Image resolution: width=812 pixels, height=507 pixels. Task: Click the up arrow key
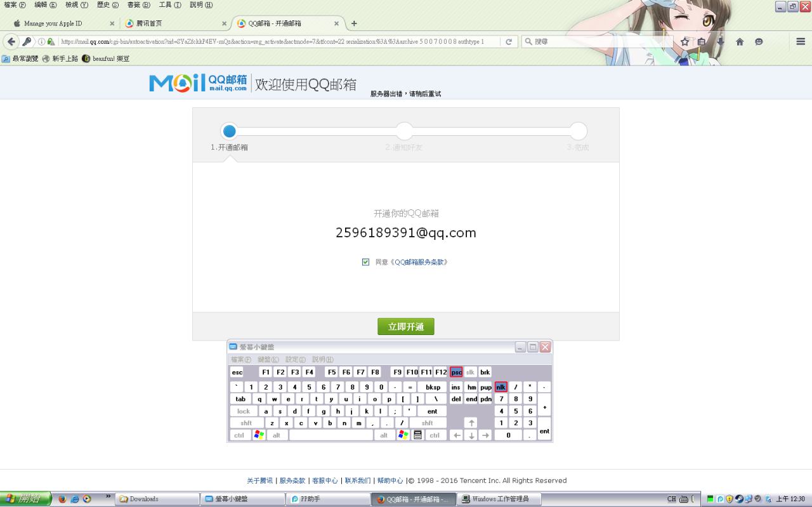click(471, 423)
